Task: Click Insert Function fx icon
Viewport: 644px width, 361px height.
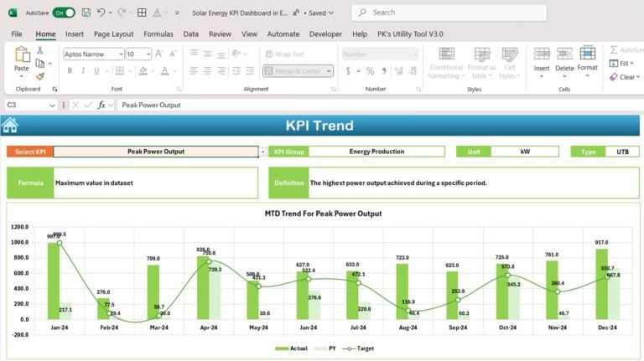Action: coord(101,105)
